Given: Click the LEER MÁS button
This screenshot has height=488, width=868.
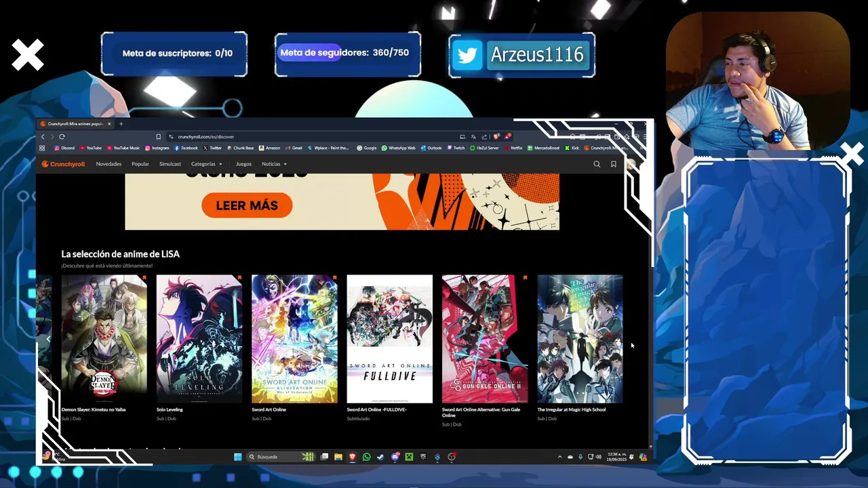Looking at the screenshot, I should (x=247, y=205).
